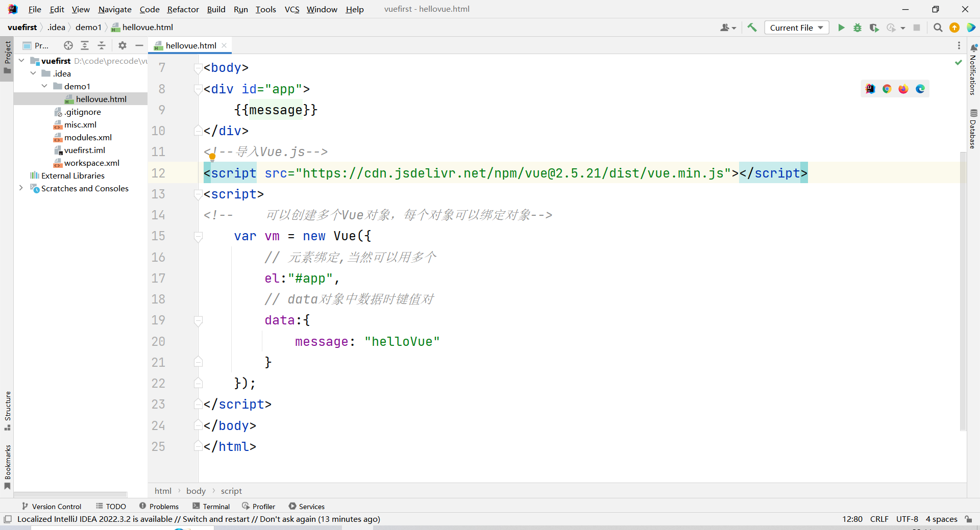Image resolution: width=980 pixels, height=530 pixels.
Task: Open the Terminal tool window
Action: (x=211, y=506)
